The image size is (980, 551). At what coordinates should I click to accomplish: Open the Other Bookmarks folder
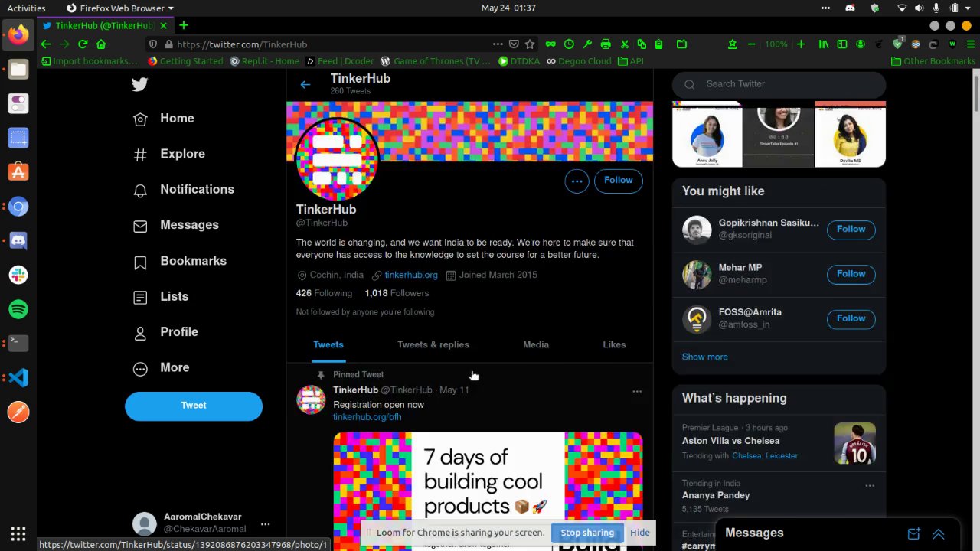click(x=933, y=61)
